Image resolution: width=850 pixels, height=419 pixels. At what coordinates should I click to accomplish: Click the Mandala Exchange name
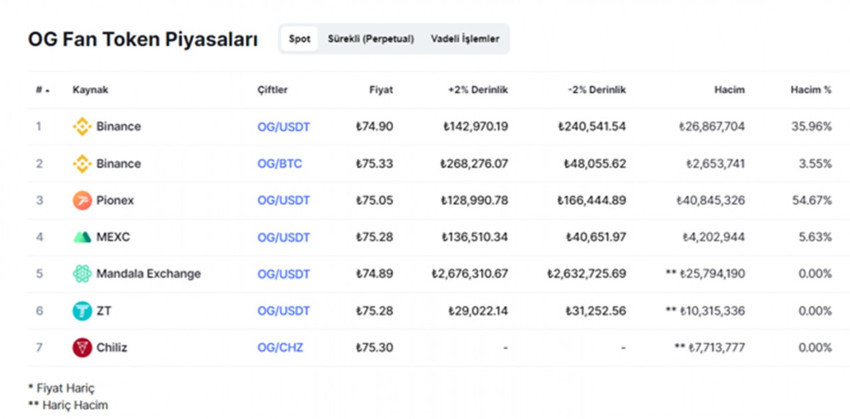click(x=149, y=274)
